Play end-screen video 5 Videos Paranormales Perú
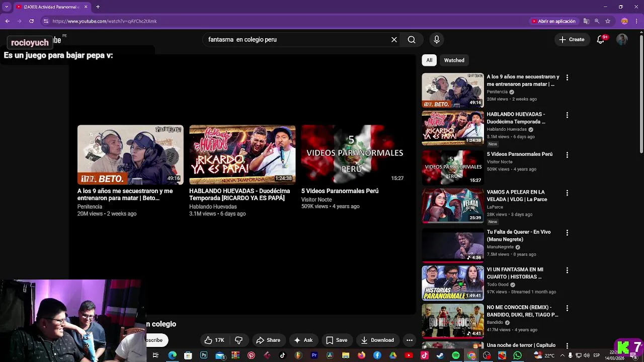The height and width of the screenshot is (362, 644). pos(354,154)
